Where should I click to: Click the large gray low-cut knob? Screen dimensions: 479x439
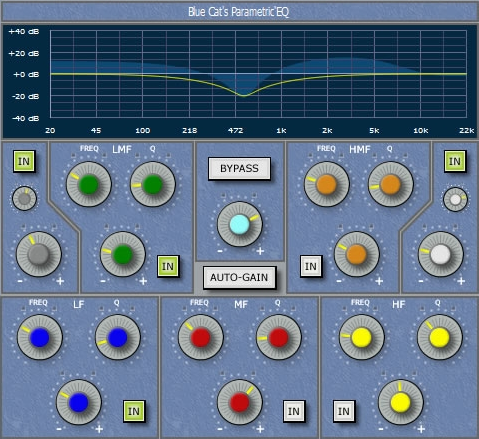[39, 254]
